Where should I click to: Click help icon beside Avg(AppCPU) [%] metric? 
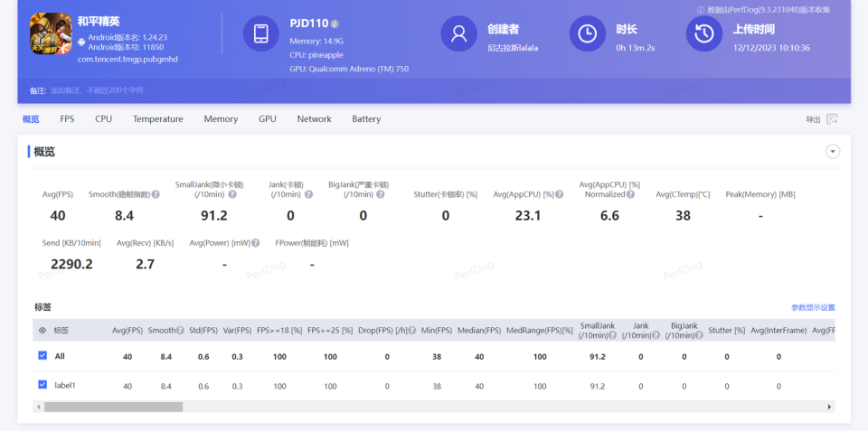click(560, 195)
